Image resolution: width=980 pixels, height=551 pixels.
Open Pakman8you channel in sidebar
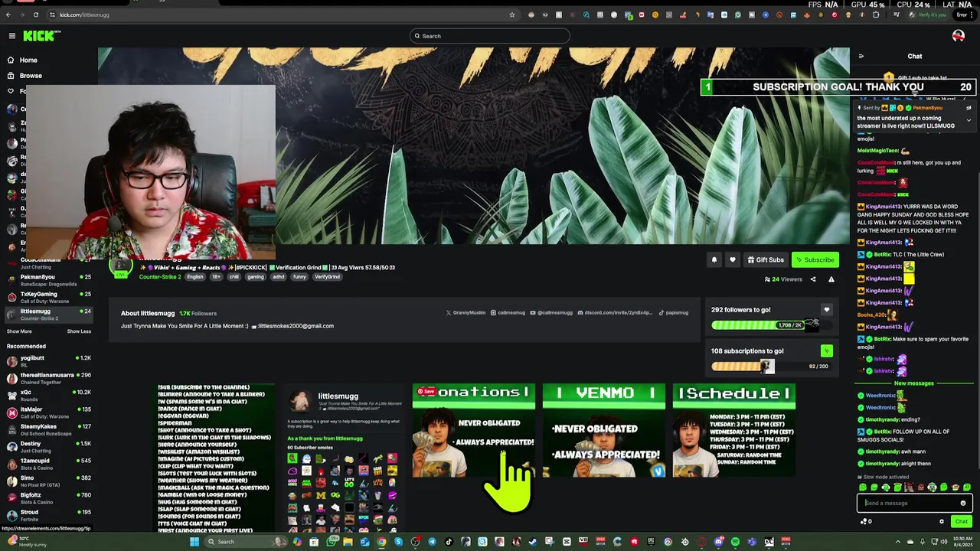48,280
